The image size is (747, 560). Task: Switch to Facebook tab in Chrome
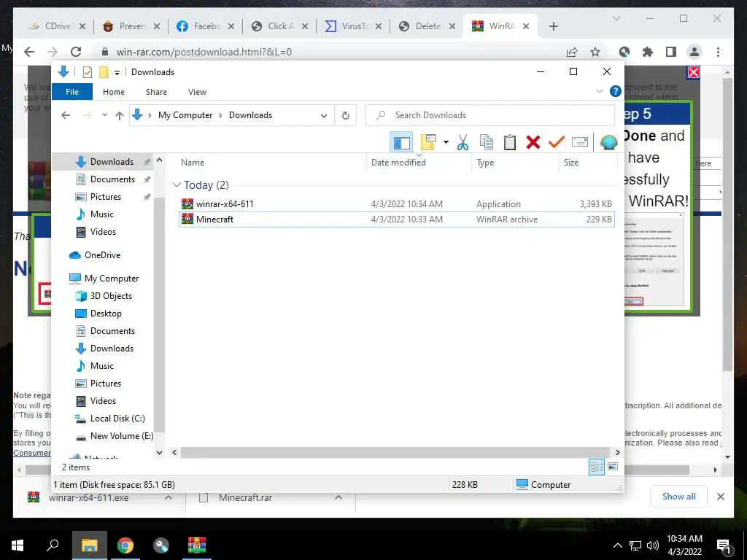[205, 26]
